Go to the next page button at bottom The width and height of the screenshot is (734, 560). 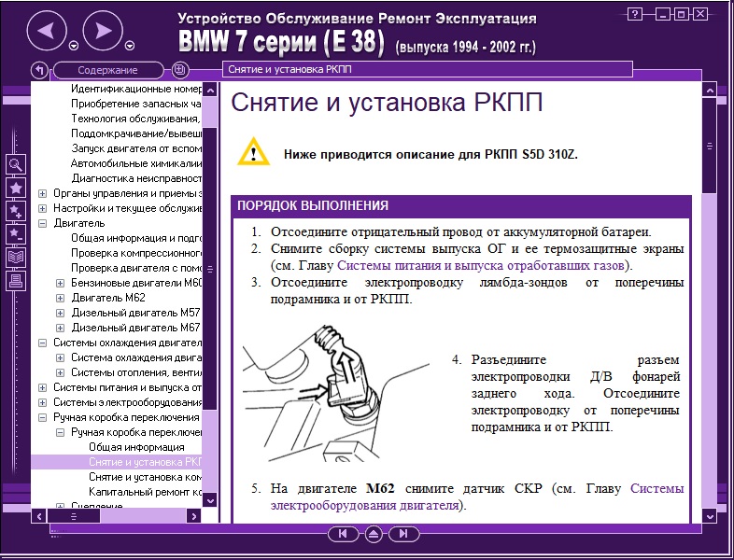tap(403, 533)
